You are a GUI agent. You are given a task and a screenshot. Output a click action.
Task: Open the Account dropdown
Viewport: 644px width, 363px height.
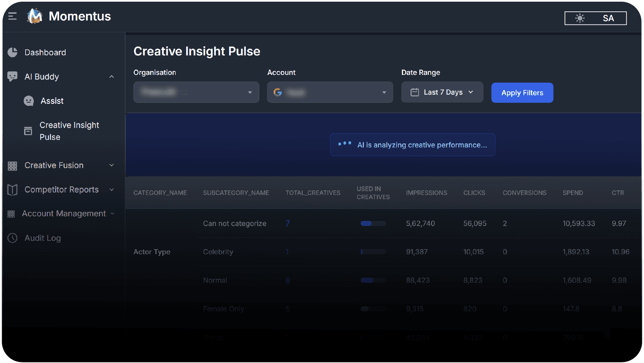click(x=330, y=92)
